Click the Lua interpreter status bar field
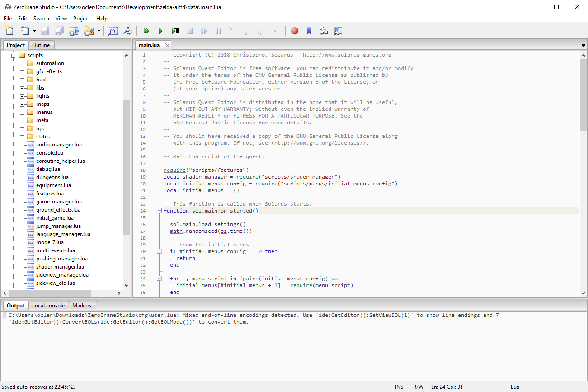Image resolution: width=588 pixels, height=392 pixels. point(515,387)
